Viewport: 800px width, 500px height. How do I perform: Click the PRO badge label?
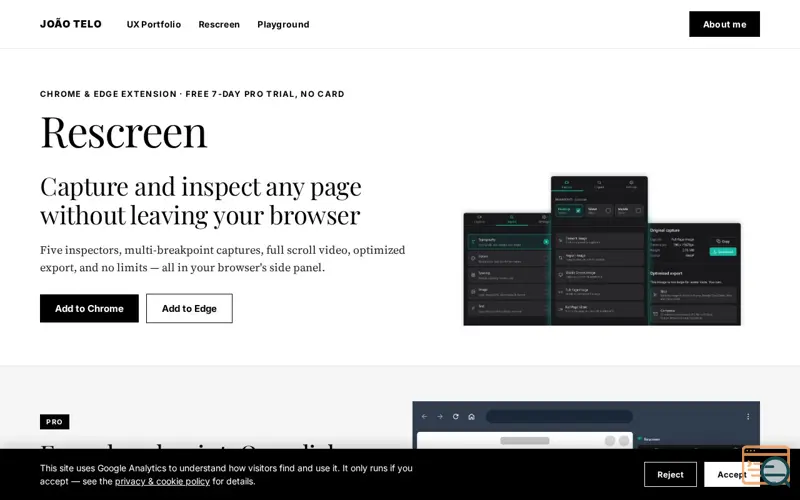55,422
